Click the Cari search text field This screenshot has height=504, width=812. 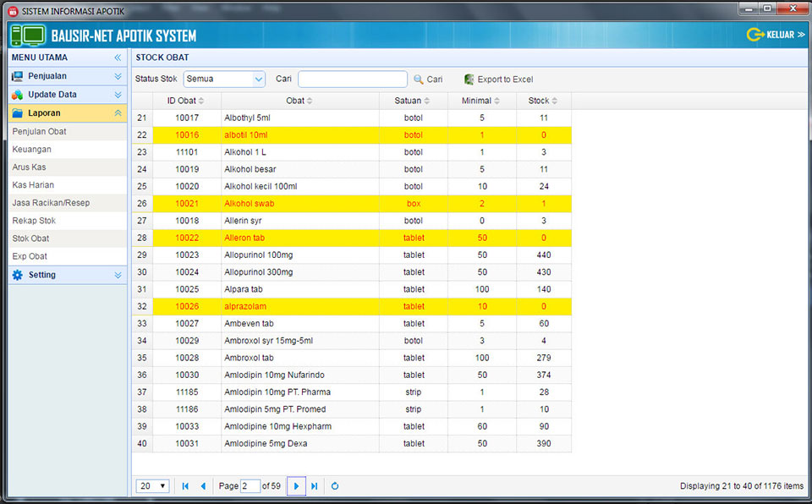click(x=352, y=79)
